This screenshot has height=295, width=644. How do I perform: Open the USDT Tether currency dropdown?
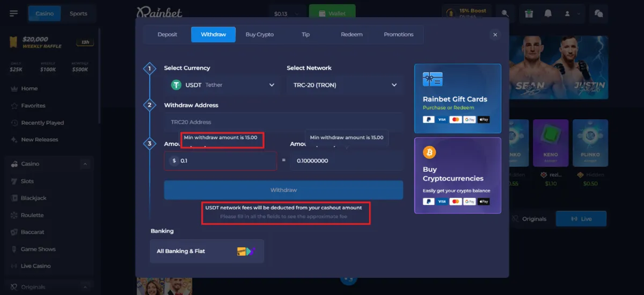(222, 85)
